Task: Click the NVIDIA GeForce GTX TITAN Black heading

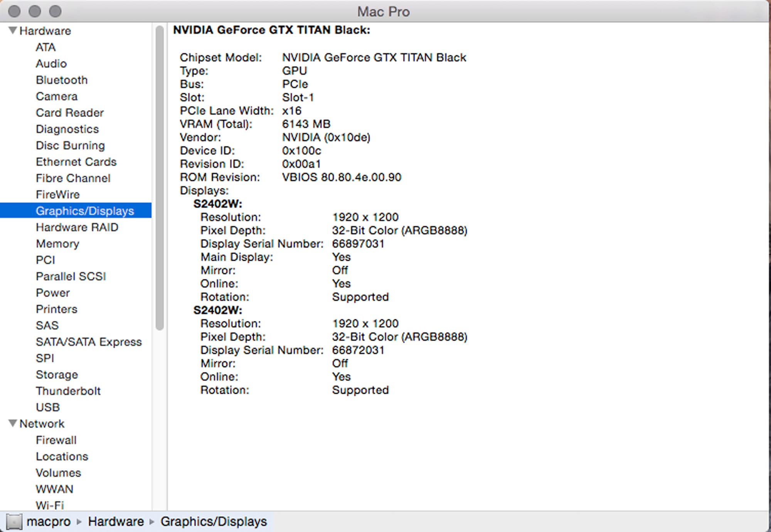Action: pos(271,30)
